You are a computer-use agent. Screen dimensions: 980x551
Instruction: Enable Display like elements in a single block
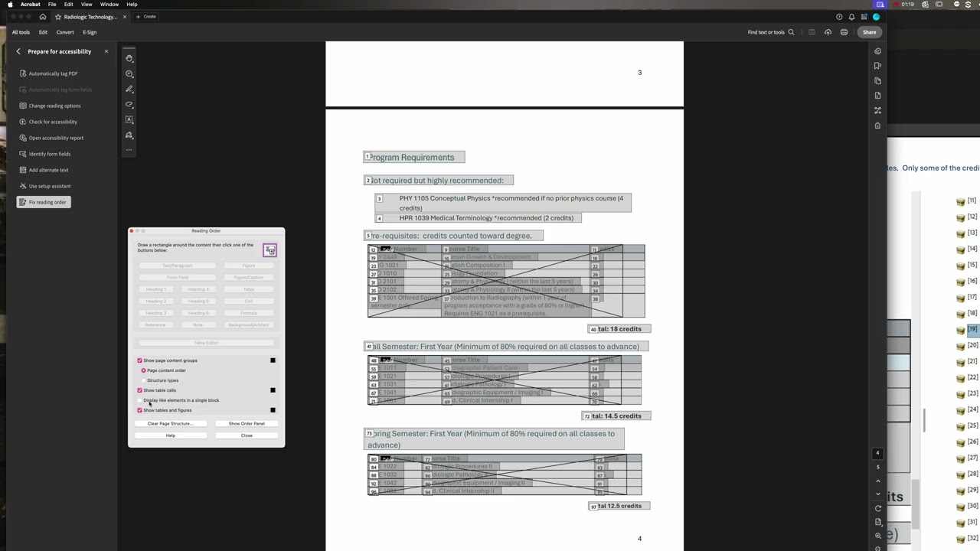140,400
